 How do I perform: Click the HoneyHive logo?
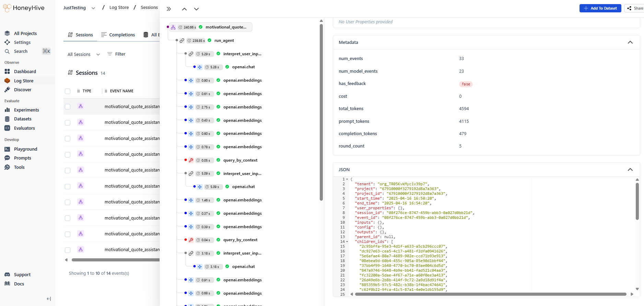[x=24, y=8]
